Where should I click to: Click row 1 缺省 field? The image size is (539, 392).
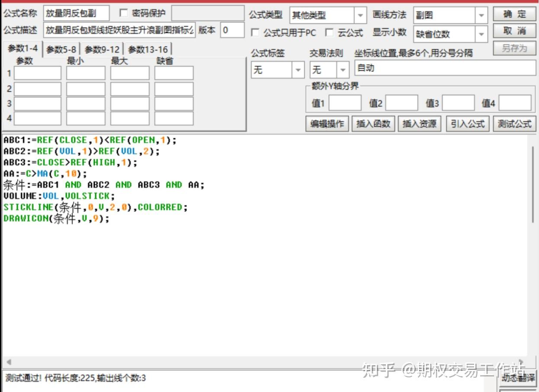(174, 73)
